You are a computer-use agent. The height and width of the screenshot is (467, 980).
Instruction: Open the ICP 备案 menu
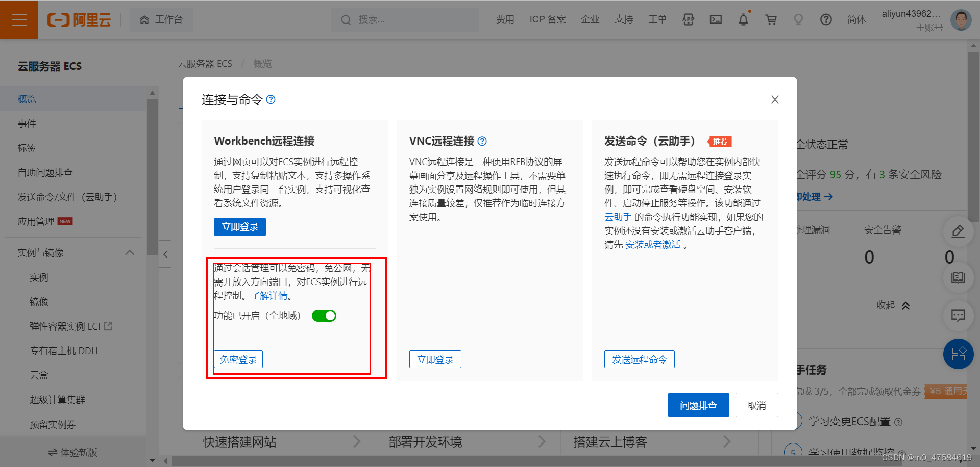(x=548, y=19)
